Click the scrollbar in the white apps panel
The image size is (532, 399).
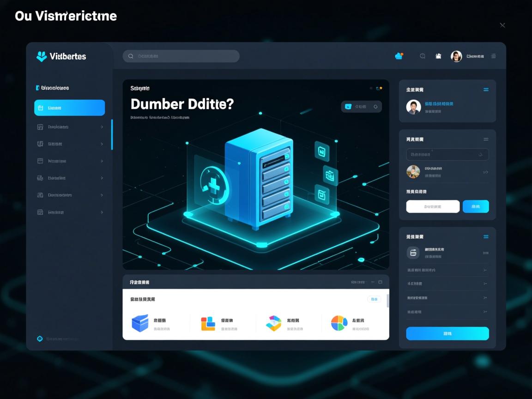click(387, 301)
